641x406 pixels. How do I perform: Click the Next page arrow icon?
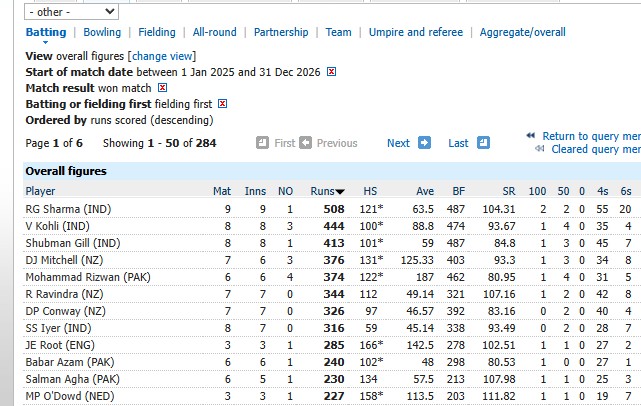(x=424, y=143)
